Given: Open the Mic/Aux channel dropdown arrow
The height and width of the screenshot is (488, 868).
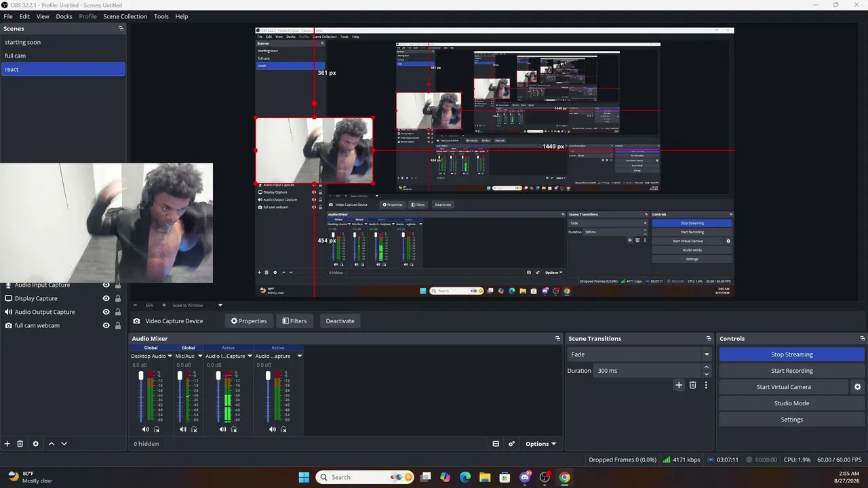Looking at the screenshot, I should pyautogui.click(x=199, y=356).
